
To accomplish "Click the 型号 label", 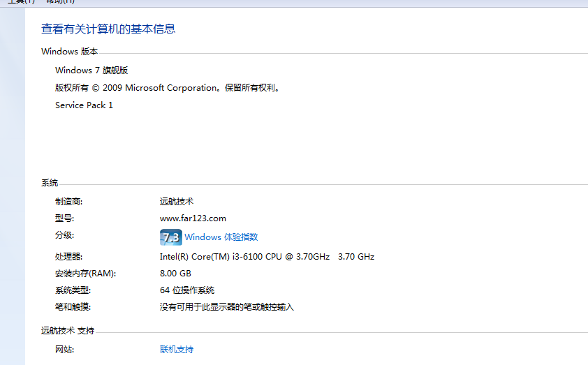I will point(64,218).
